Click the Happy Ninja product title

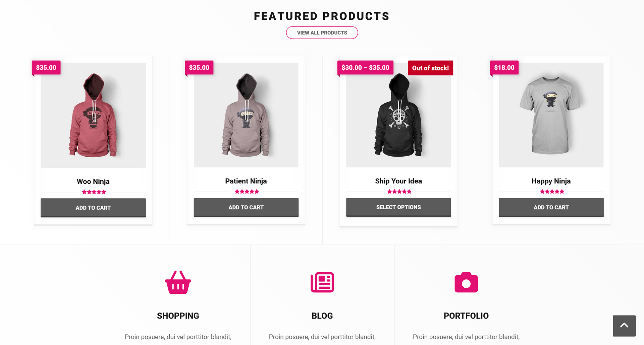(551, 181)
